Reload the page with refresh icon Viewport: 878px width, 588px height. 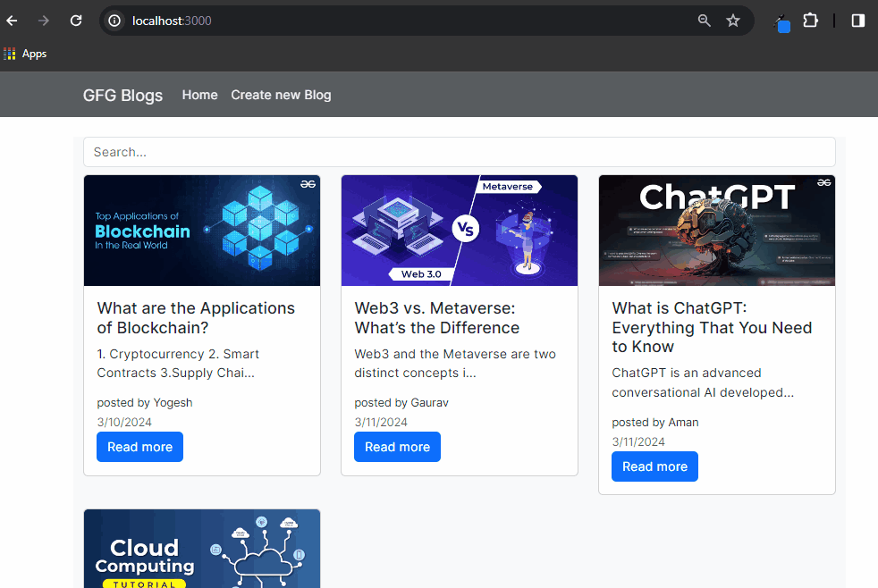(76, 21)
